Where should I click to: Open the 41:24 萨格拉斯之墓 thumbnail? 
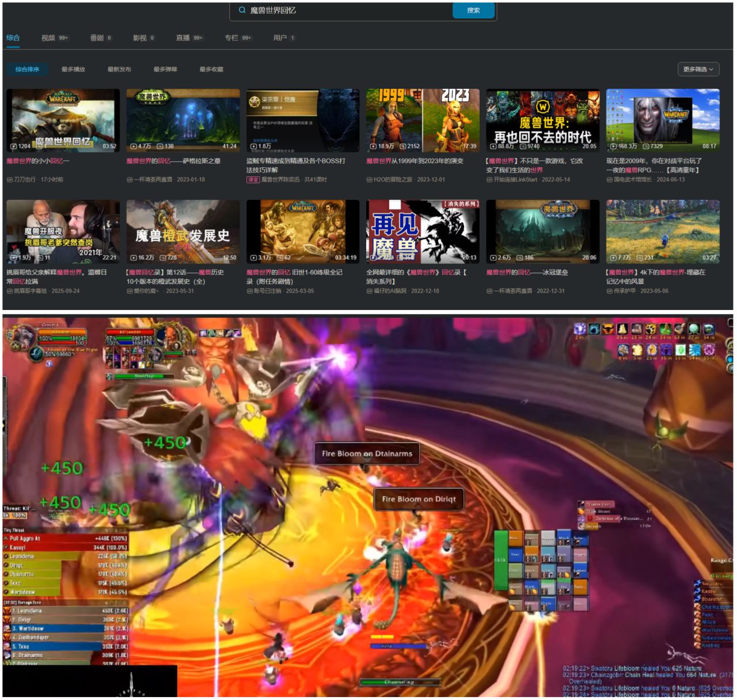pos(183,120)
